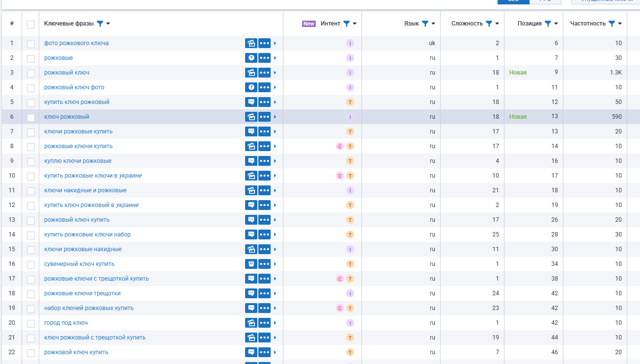Click comment SERP icon for 'купить ключ рожковый'

click(x=251, y=102)
